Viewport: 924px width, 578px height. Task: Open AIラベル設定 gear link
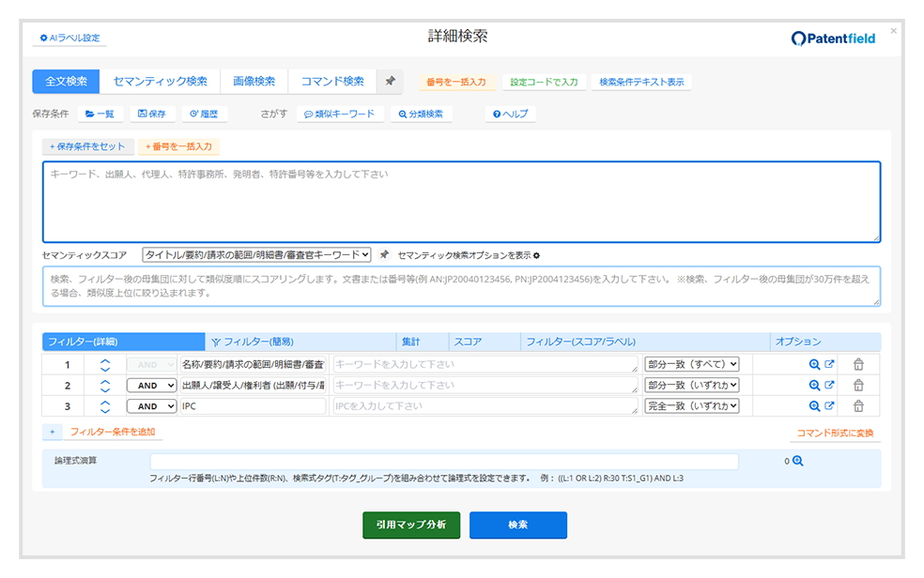[x=69, y=38]
